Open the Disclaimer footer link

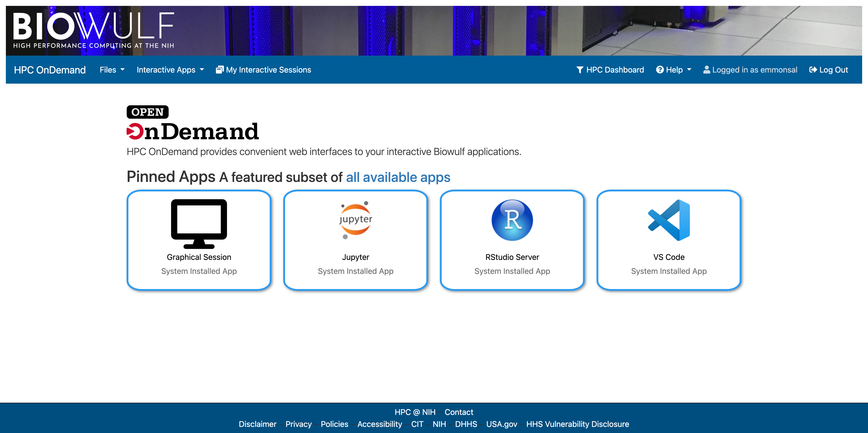pyautogui.click(x=257, y=424)
